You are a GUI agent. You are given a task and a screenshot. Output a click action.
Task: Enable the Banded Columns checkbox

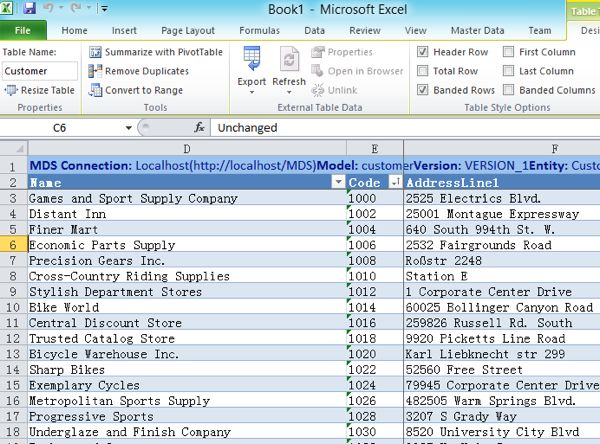pos(508,90)
